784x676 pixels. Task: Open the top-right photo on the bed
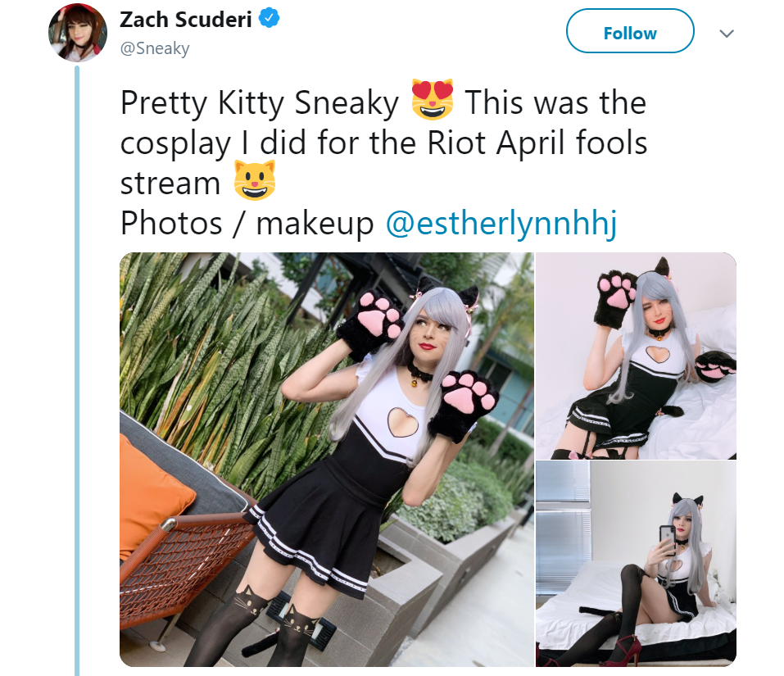coord(636,356)
